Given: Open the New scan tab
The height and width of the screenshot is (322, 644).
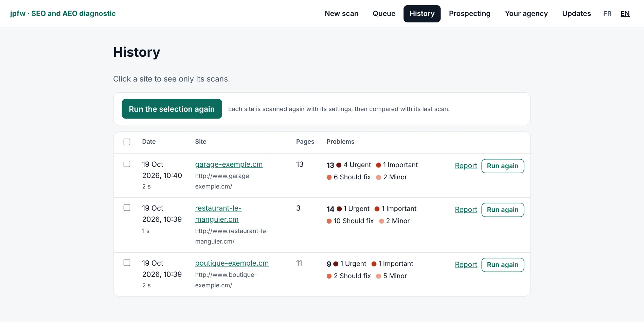Looking at the screenshot, I should click(341, 14).
